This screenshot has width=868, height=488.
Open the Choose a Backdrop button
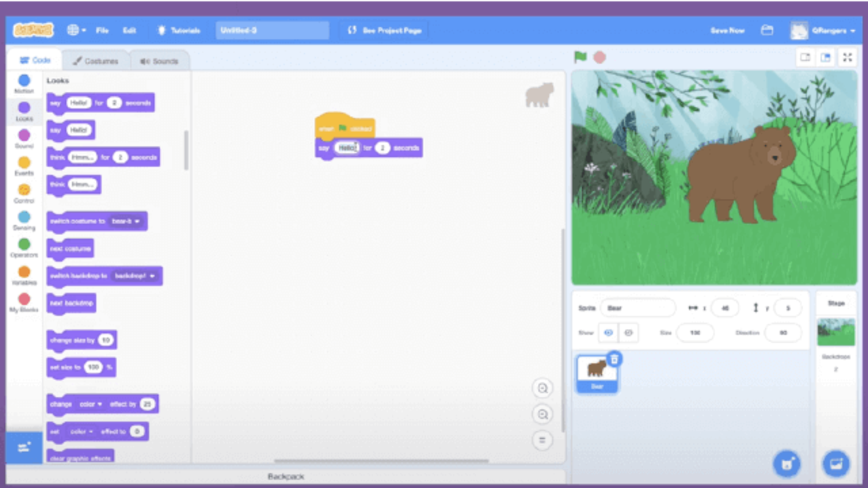(836, 463)
